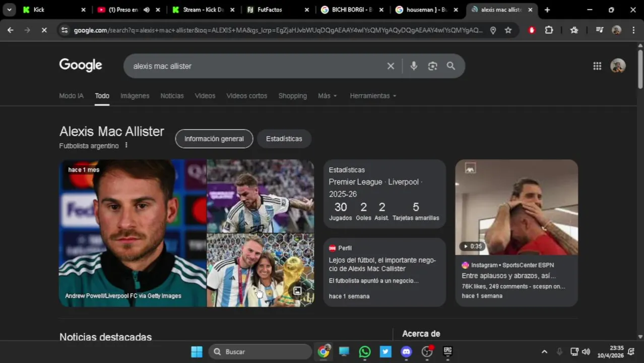This screenshot has height=363, width=644.
Task: Open volume control in system tray
Action: click(x=586, y=351)
